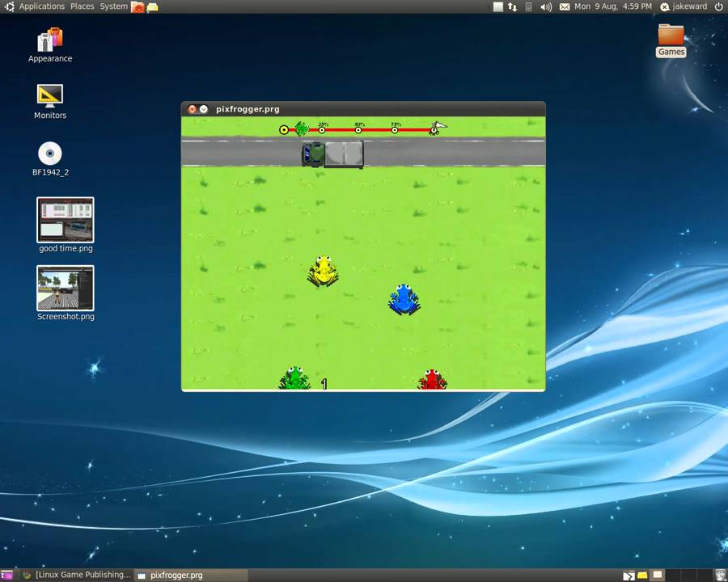The height and width of the screenshot is (582, 728).
Task: Click the pixfrogger.prg title bar text
Action: click(x=248, y=109)
